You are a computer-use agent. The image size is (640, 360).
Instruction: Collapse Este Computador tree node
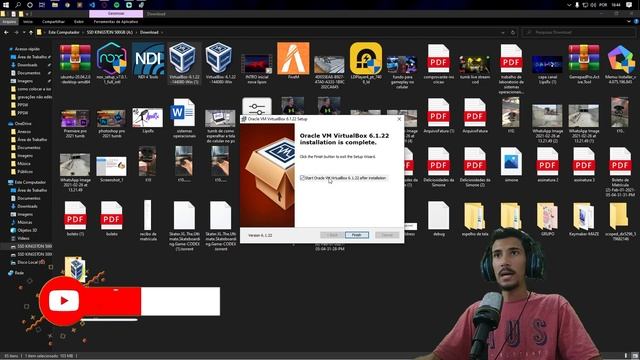point(10,182)
